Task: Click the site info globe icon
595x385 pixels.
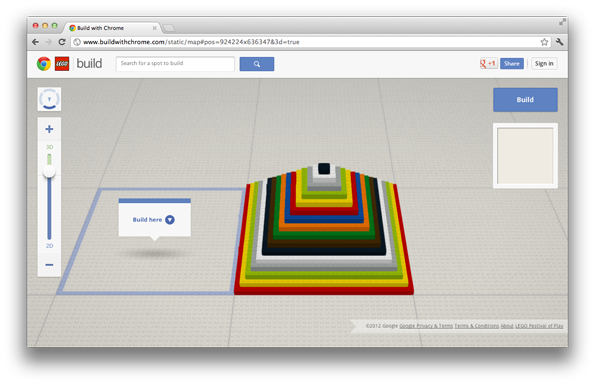Action: [x=77, y=42]
